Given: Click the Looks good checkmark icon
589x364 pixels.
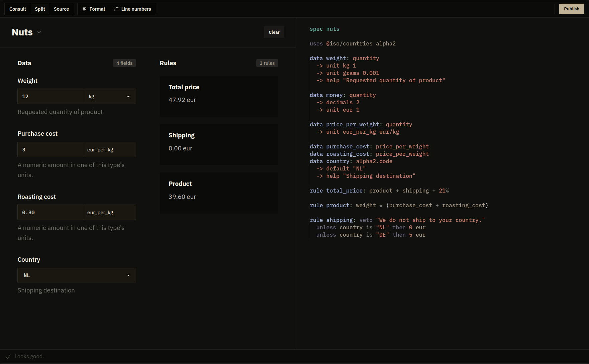Looking at the screenshot, I should (8, 357).
